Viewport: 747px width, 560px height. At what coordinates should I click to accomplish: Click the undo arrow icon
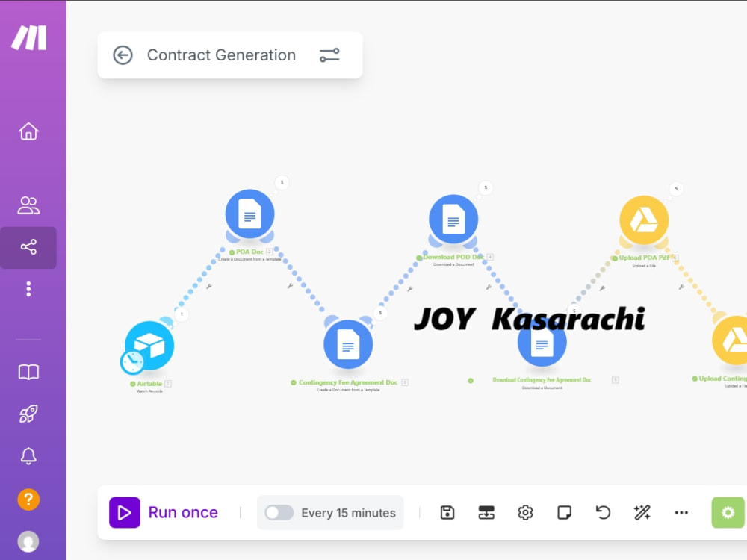[603, 513]
